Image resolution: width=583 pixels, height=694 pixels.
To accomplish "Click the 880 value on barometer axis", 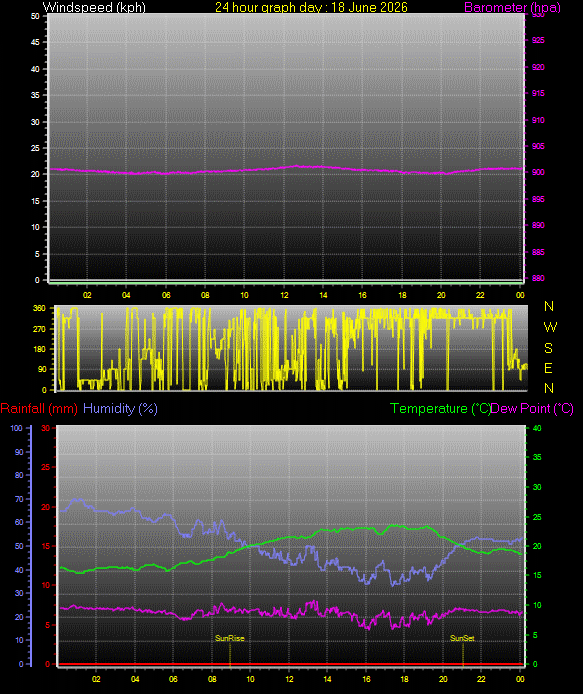I will [538, 278].
